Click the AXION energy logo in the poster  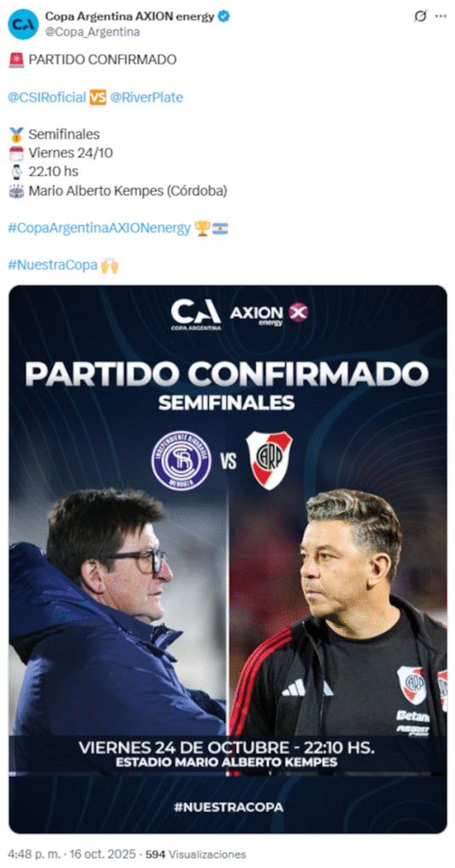269,314
